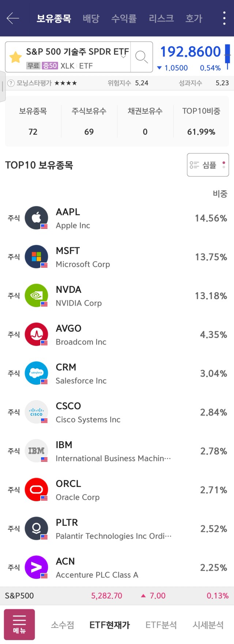Expand the ETF name dropdown chevron
The image size is (234, 644).
[123, 56]
